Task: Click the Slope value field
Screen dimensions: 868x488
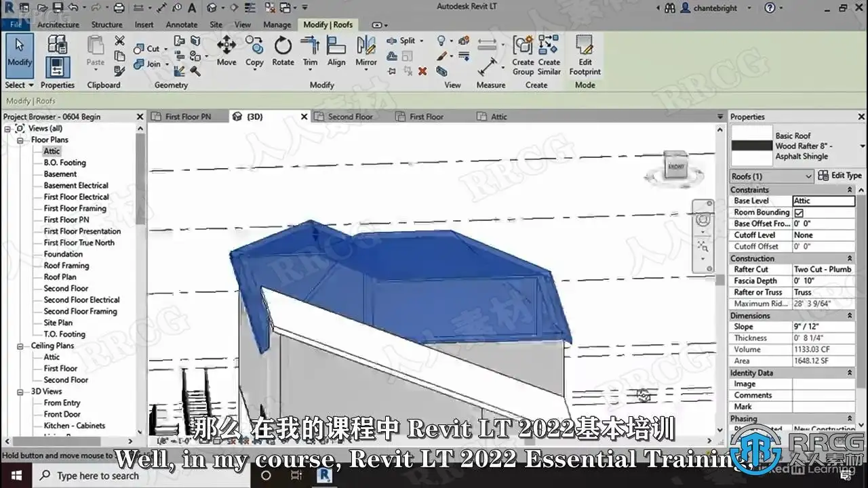Action: click(x=823, y=327)
